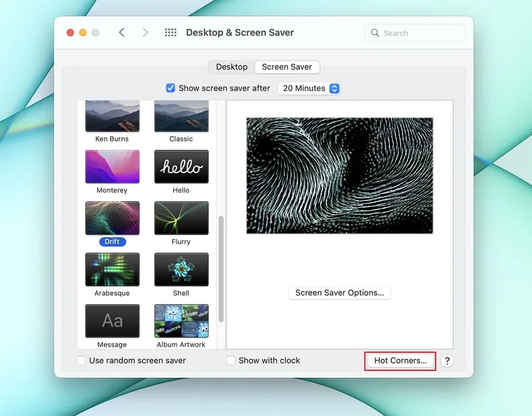Close the window with red button
This screenshot has height=416, width=532.
click(x=70, y=33)
